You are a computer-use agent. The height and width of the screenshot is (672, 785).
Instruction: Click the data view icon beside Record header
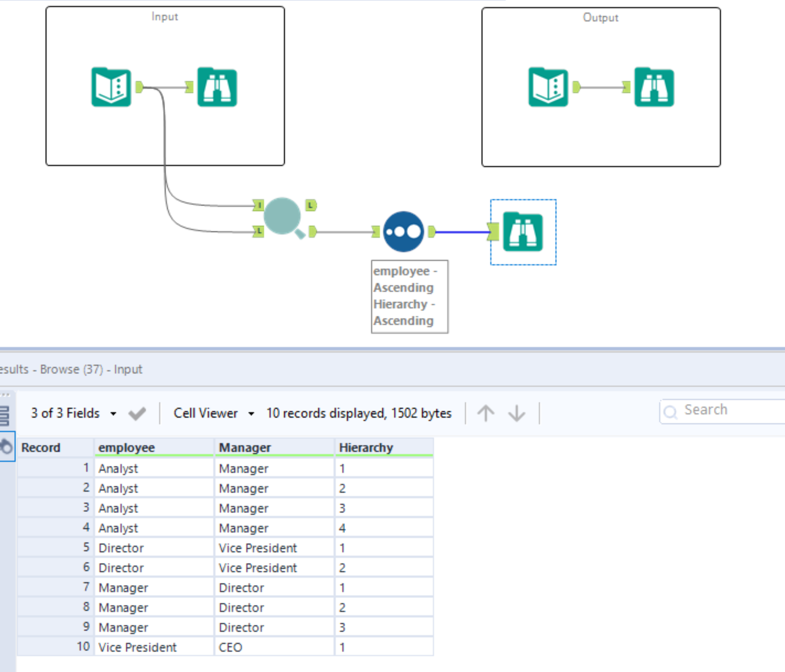click(6, 447)
